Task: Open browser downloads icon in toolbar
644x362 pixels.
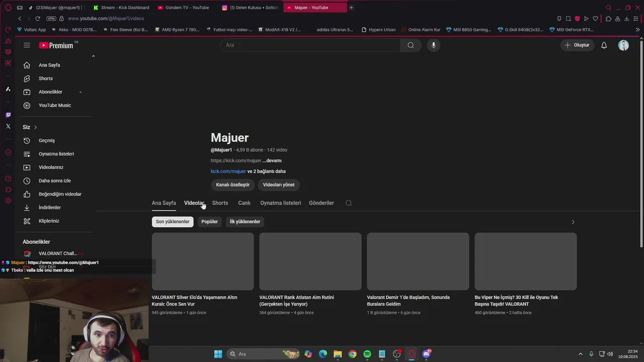Action: coord(626,19)
